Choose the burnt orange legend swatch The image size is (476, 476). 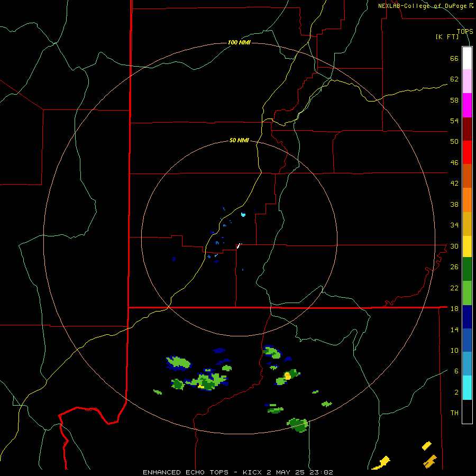coord(467,176)
